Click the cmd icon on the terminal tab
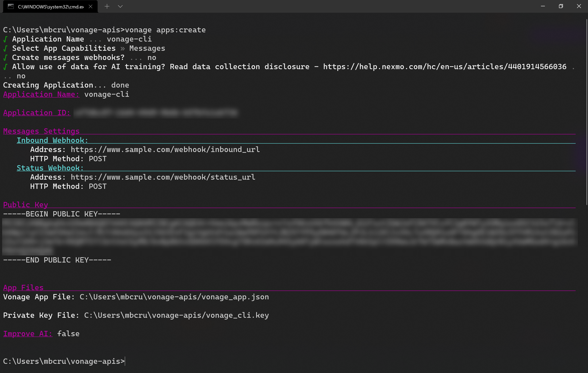This screenshot has width=588, height=373. (x=11, y=6)
